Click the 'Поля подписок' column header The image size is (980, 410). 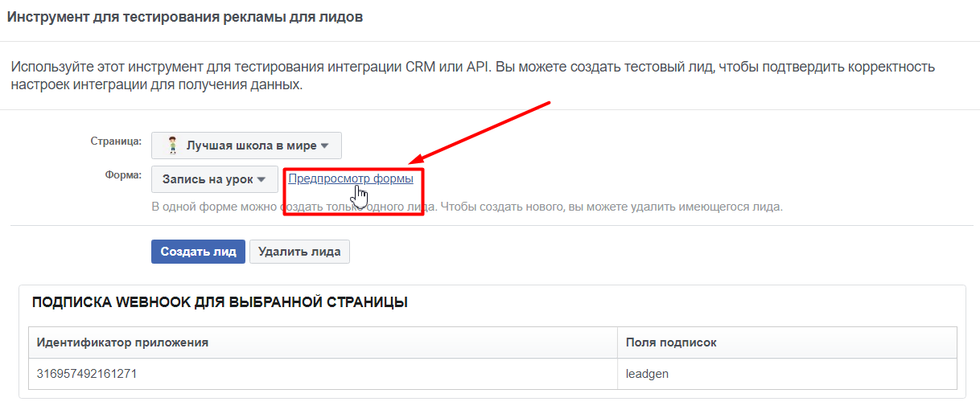click(787, 342)
